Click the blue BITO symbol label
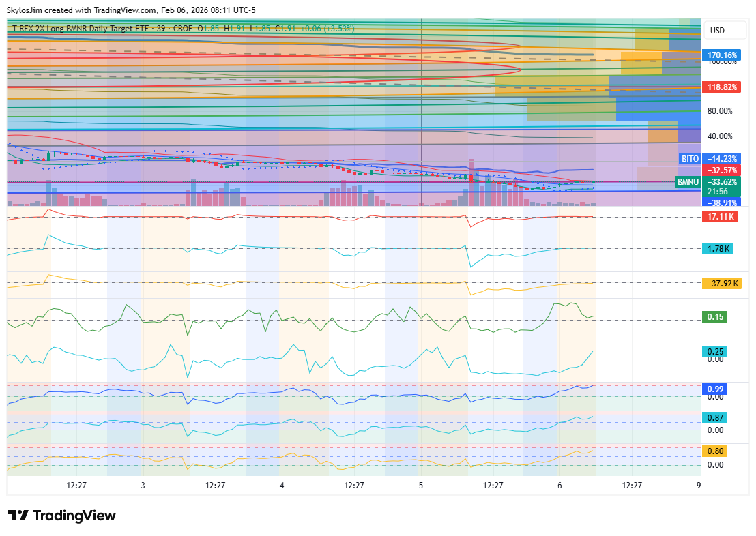The height and width of the screenshot is (536, 756). click(x=690, y=158)
